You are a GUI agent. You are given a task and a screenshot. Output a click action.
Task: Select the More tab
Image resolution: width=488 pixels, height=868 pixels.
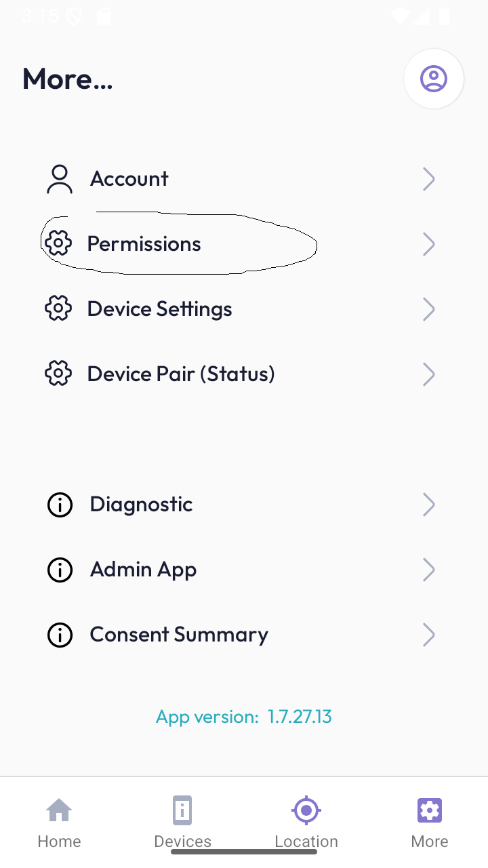pos(430,822)
